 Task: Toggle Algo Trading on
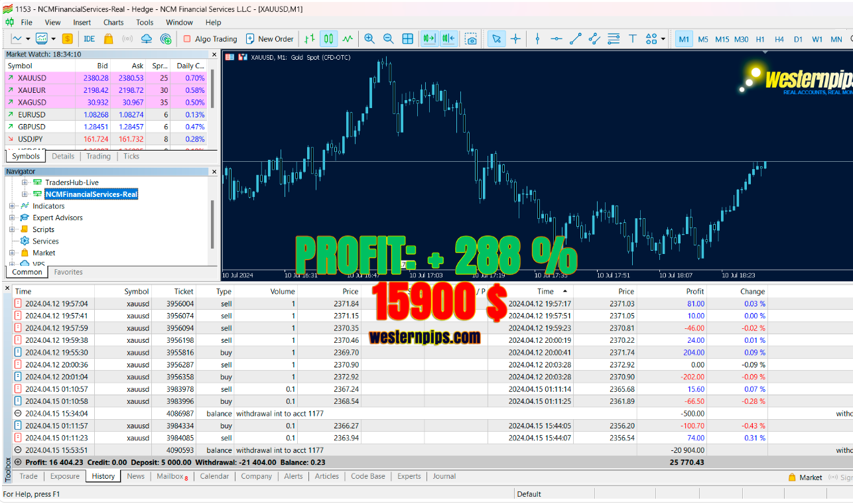210,39
